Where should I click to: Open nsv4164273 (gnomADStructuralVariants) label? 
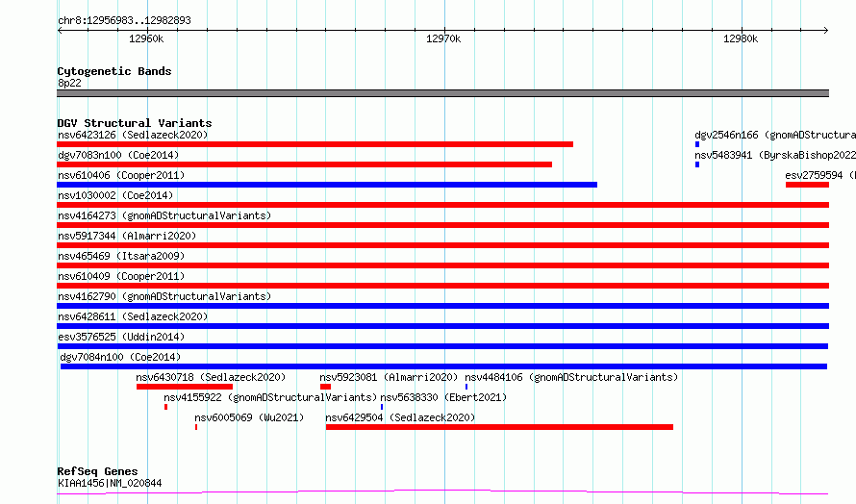pos(164,215)
